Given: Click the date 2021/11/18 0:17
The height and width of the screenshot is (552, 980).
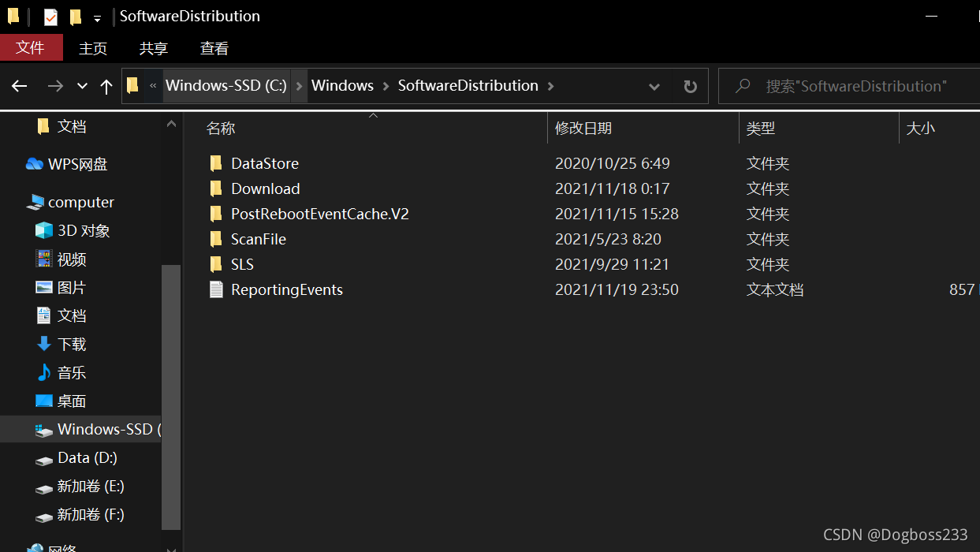Looking at the screenshot, I should pos(613,188).
